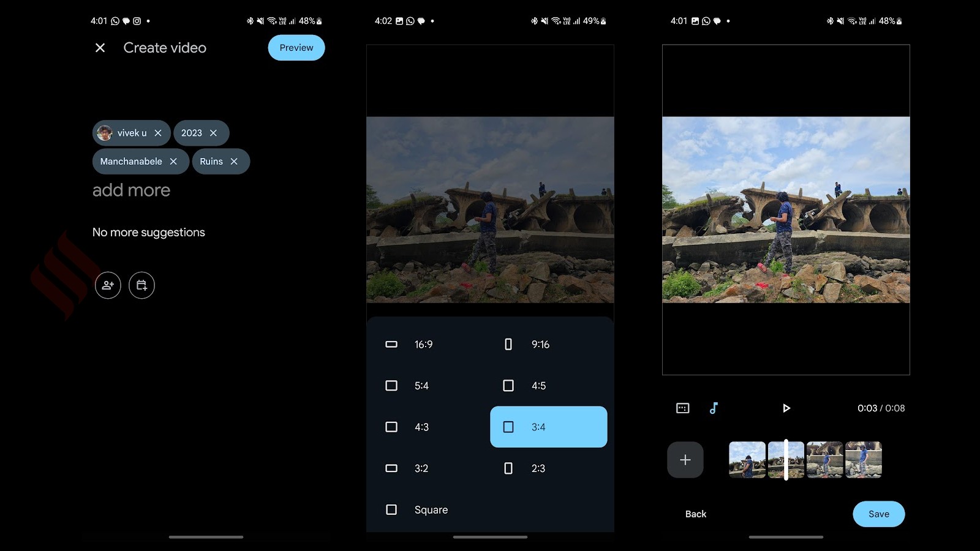Tap the add date icon

pyautogui.click(x=141, y=285)
